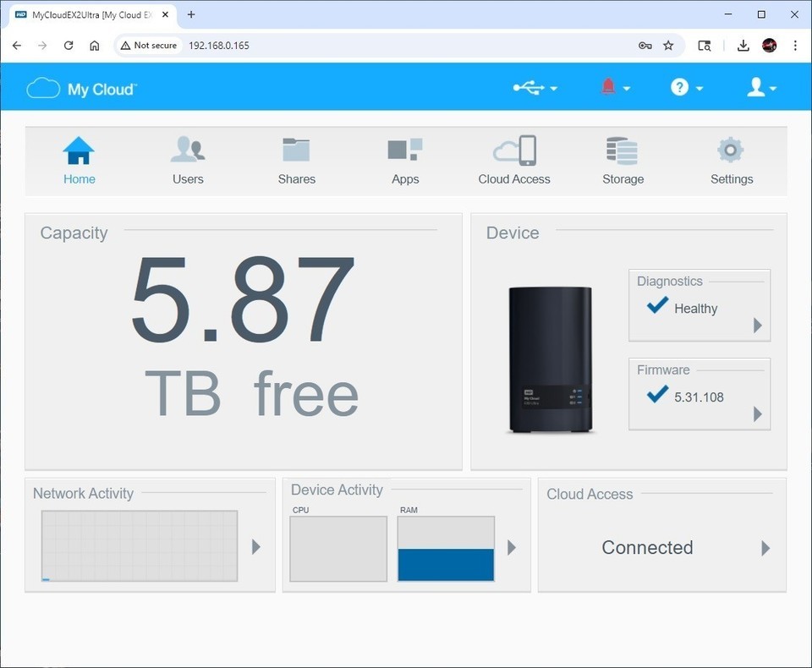Open the alerts bell dropdown
This screenshot has width=812, height=668.
click(614, 88)
